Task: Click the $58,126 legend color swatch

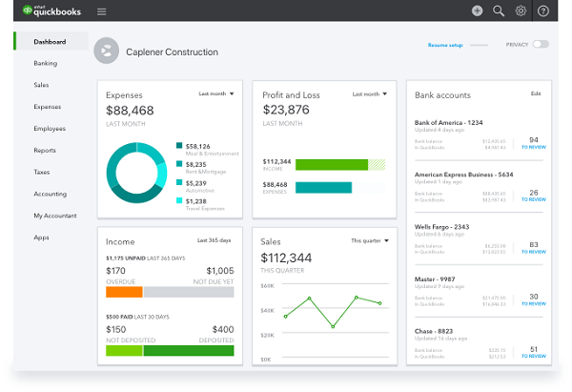Action: [179, 145]
